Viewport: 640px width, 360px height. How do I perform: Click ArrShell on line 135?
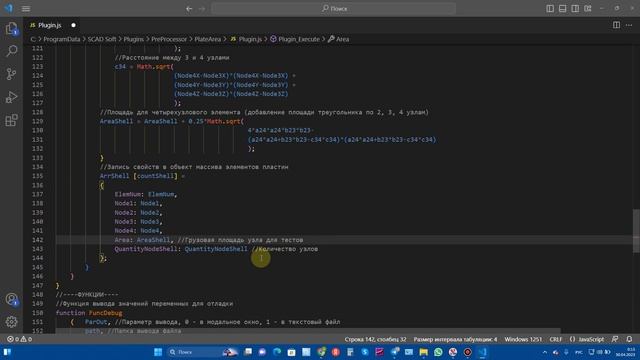114,176
